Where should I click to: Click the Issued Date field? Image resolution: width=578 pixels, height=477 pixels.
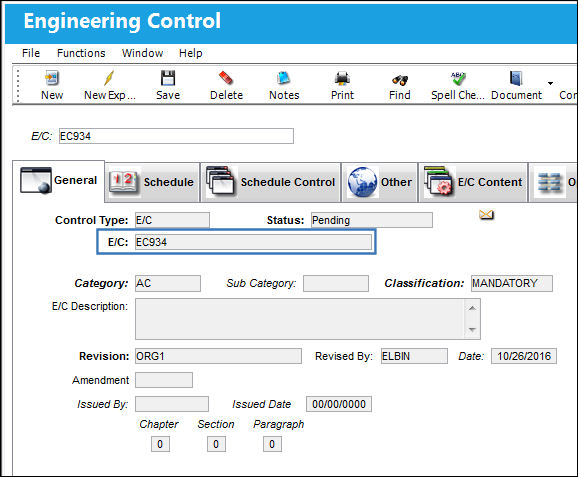(339, 404)
